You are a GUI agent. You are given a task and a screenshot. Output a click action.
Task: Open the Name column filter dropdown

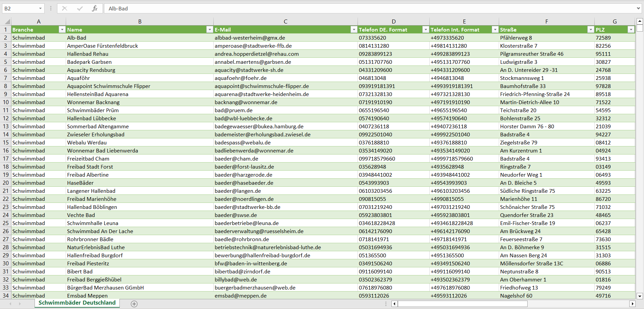[x=210, y=30]
